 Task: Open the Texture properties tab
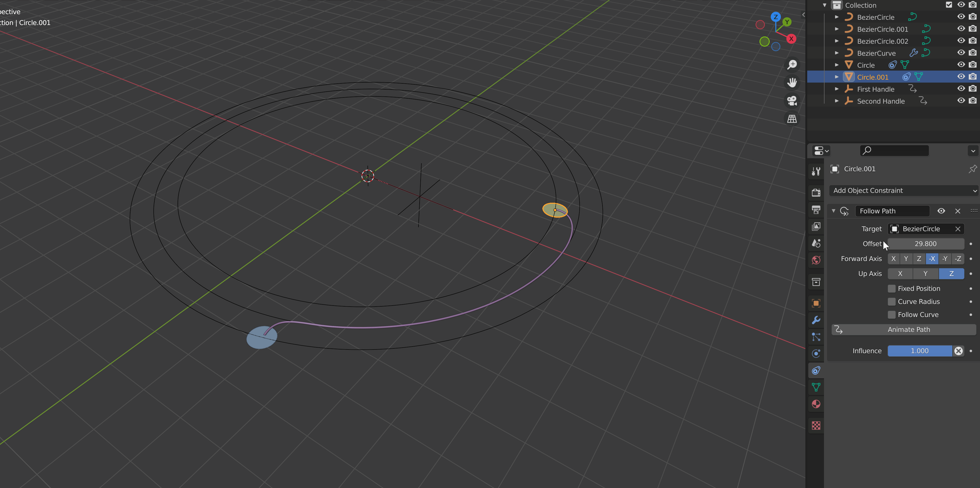[x=816, y=425]
